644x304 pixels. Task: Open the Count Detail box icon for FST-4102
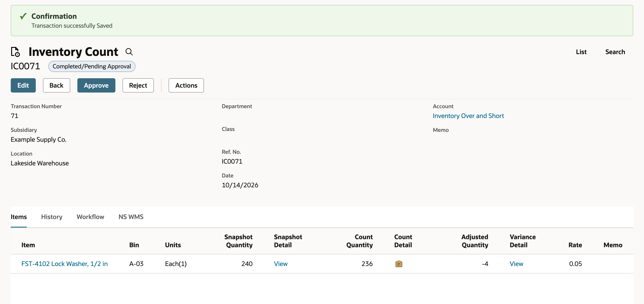[x=399, y=264]
